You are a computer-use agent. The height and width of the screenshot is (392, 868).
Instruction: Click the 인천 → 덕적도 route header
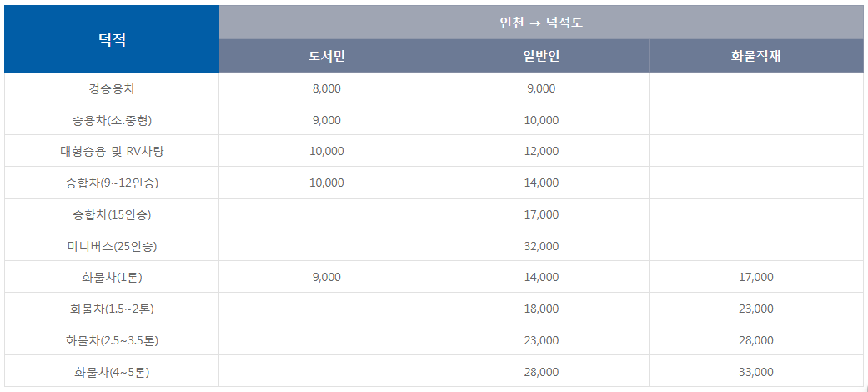541,23
